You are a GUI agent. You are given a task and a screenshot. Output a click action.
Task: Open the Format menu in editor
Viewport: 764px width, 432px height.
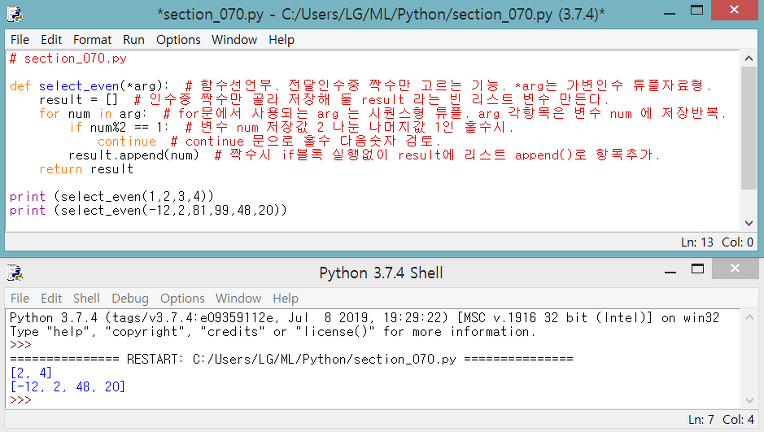click(92, 40)
